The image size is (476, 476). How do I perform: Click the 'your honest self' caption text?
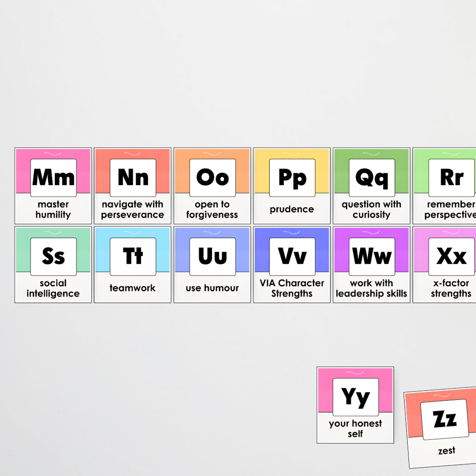(x=355, y=430)
